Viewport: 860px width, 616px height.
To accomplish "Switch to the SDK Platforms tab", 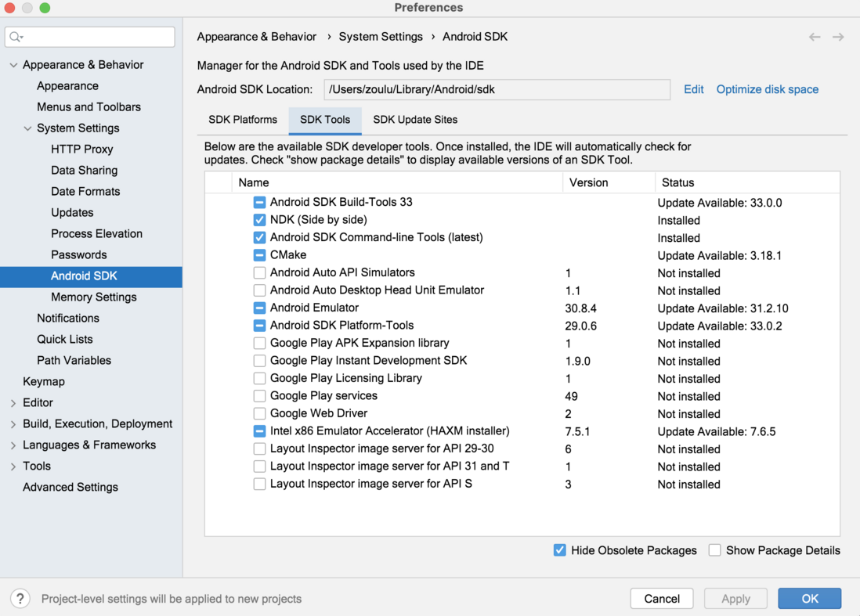I will tap(243, 120).
